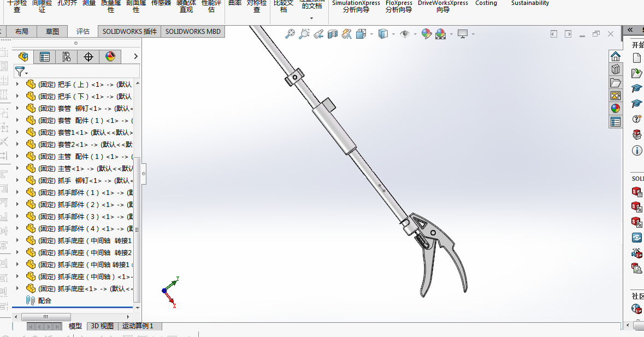The image size is (644, 337).
Task: Open View Settings dropdown arrow
Action: (x=474, y=34)
